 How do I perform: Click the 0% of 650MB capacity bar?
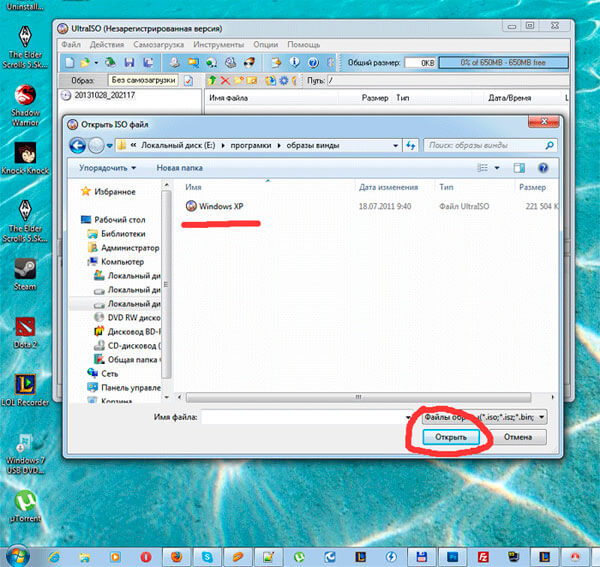pyautogui.click(x=503, y=62)
